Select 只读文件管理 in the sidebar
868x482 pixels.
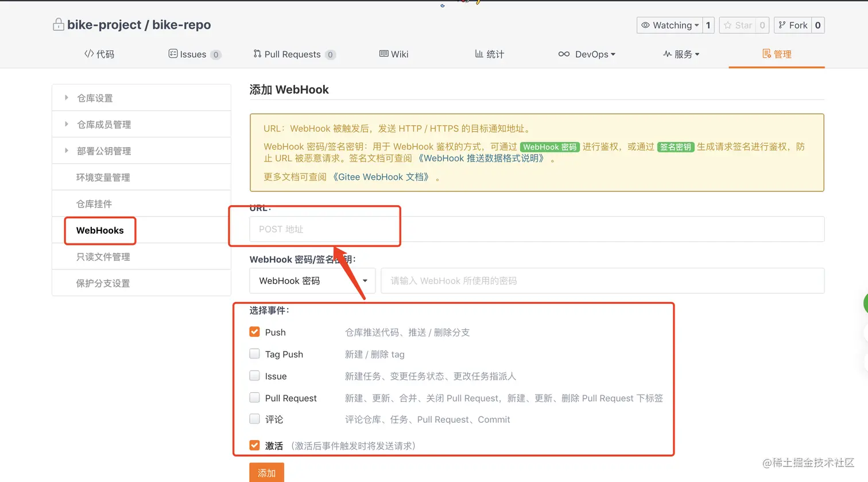click(x=141, y=256)
